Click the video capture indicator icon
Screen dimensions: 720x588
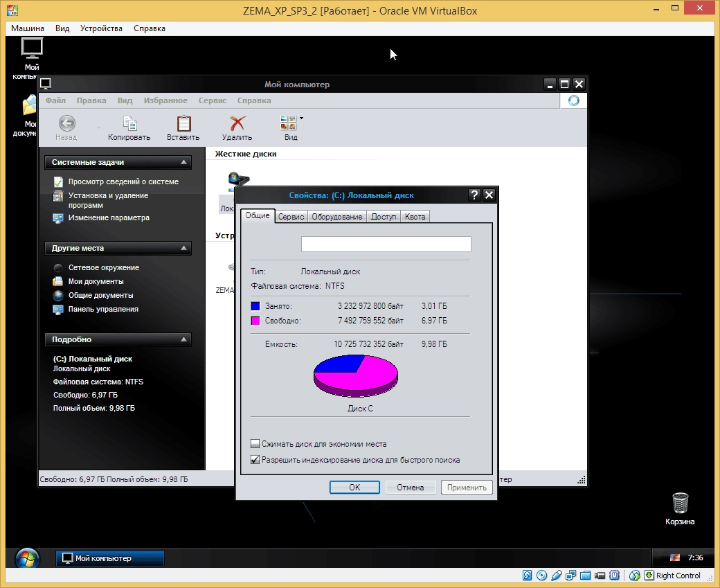click(600, 575)
